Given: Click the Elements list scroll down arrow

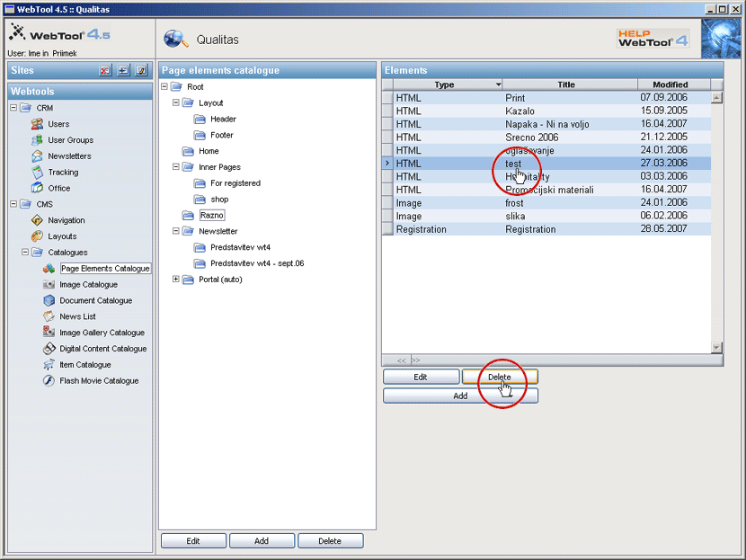Looking at the screenshot, I should (x=716, y=347).
